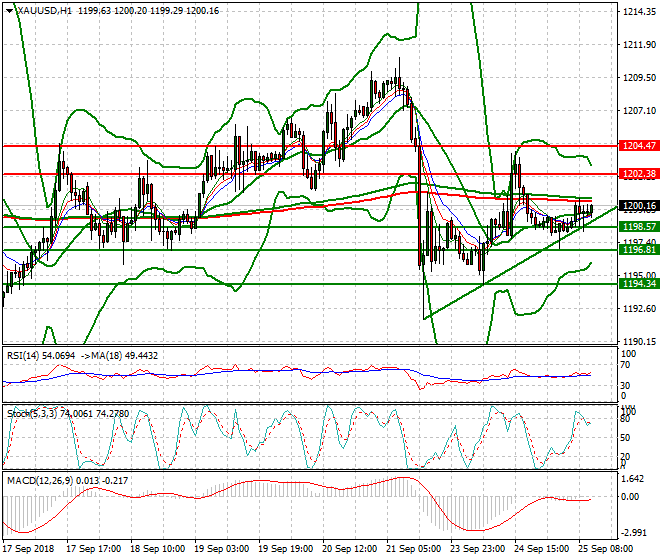Click the MACD scale value 1.642
The width and height of the screenshot is (660, 560).
[633, 479]
